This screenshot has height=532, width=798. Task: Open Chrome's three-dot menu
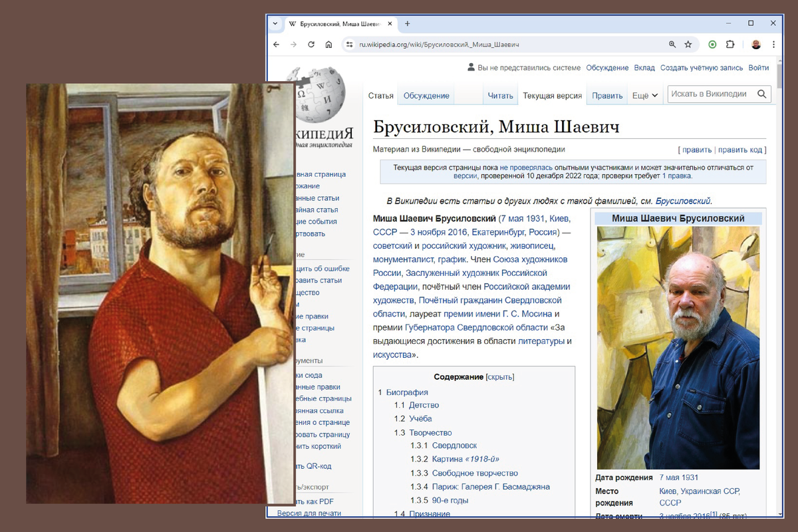coord(774,45)
